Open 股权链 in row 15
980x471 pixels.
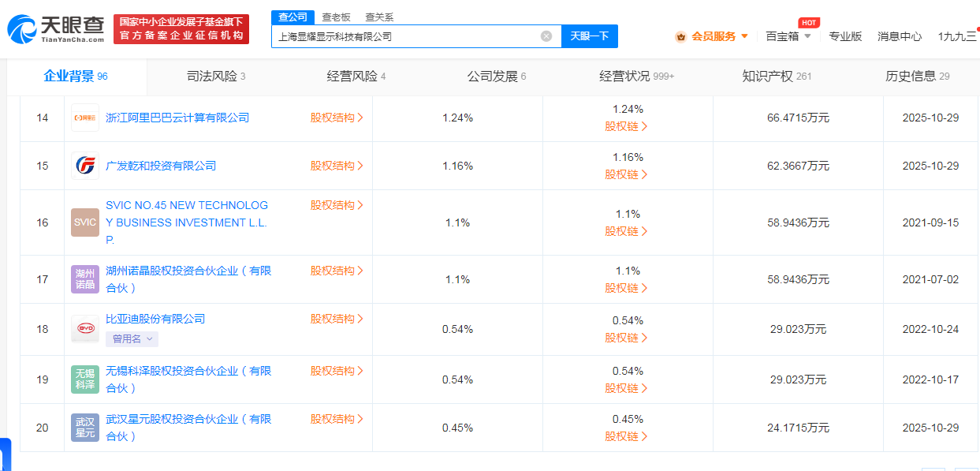[x=627, y=174]
